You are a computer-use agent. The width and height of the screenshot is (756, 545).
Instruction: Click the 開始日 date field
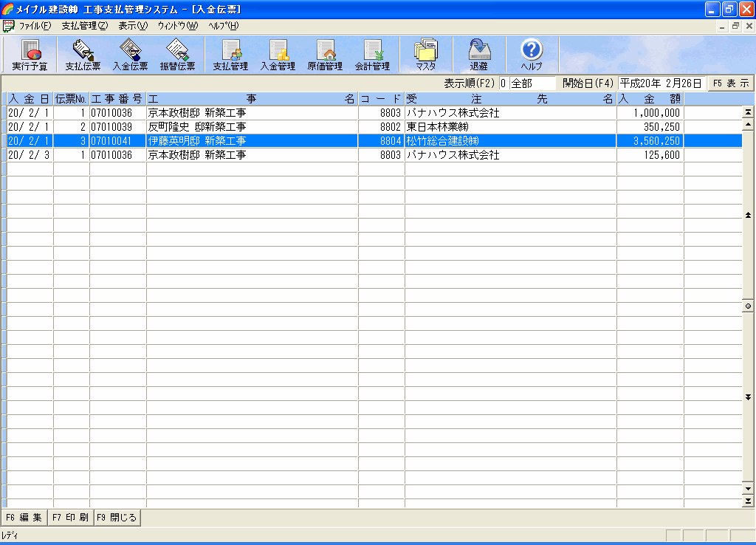point(661,83)
